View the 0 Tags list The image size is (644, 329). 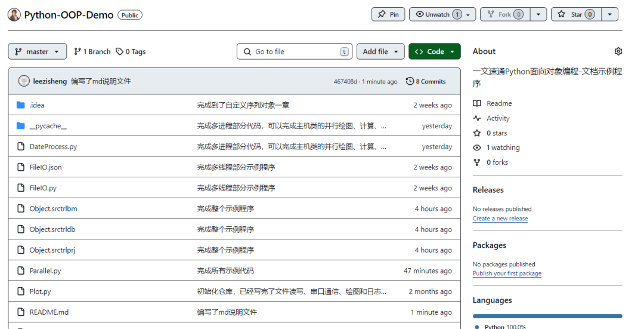click(x=131, y=52)
